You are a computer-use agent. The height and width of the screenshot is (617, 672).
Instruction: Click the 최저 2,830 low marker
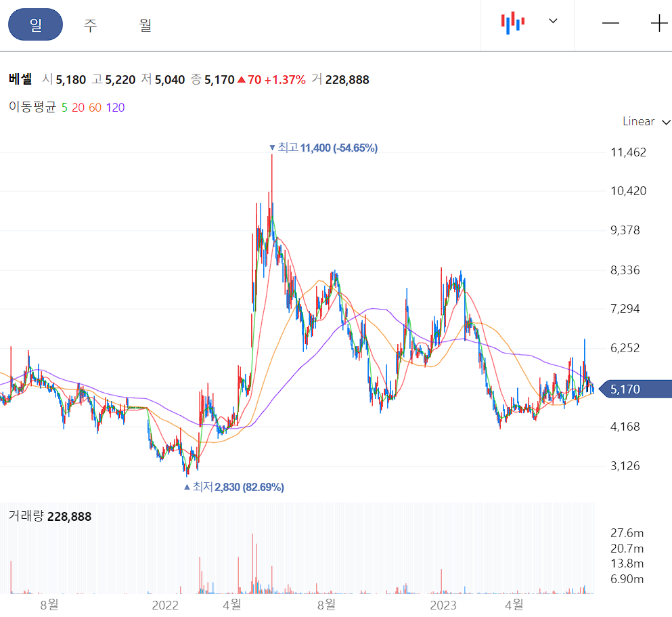pyautogui.click(x=233, y=487)
